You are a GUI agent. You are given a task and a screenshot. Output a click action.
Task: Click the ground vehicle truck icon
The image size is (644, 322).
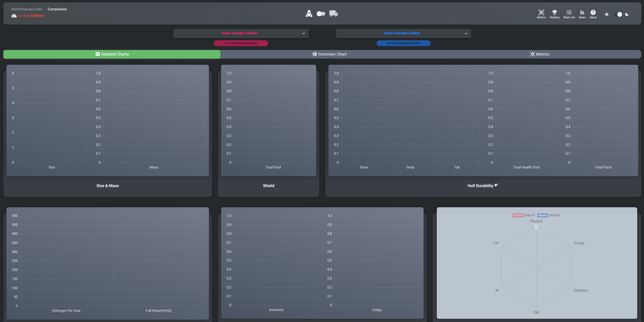coord(333,14)
